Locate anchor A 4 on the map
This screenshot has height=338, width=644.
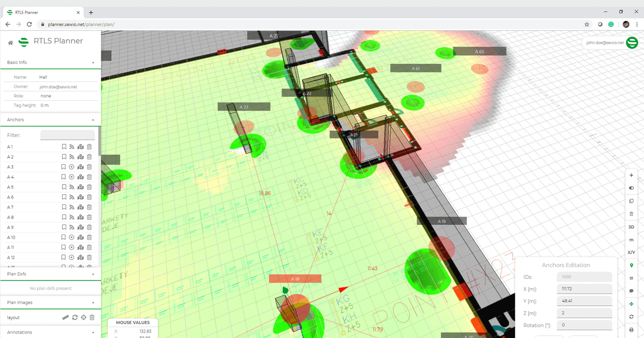pyautogui.click(x=80, y=177)
